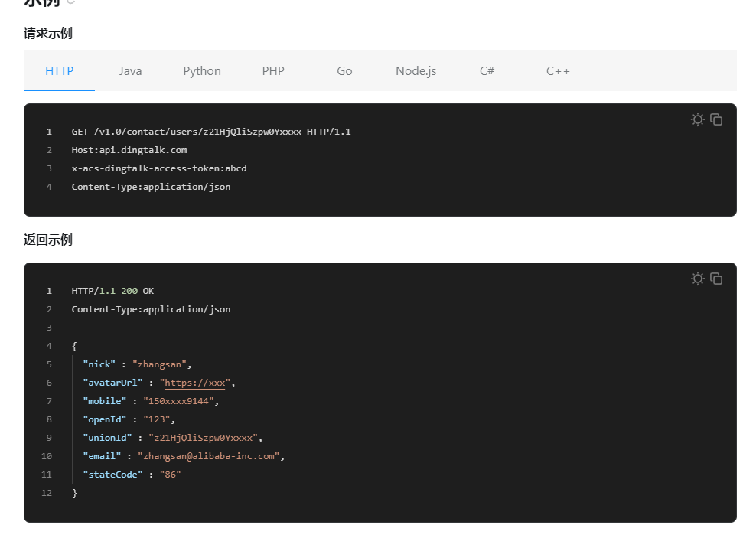Click the zhangsan@alibaba-inc.com email string
This screenshot has height=548, width=756.
[209, 456]
